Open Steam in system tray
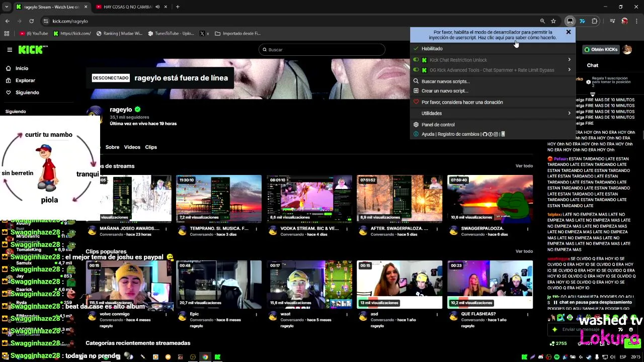Screen dimensions: 644x362 [589, 357]
